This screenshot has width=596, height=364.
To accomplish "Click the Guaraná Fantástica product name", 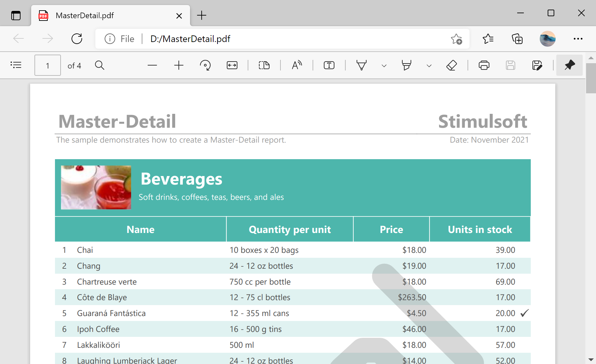I will (111, 313).
